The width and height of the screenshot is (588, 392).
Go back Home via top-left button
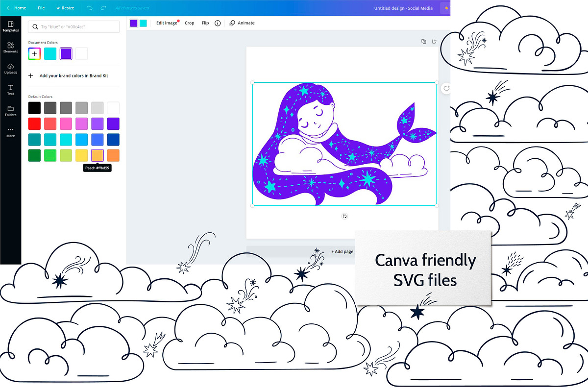pyautogui.click(x=16, y=8)
